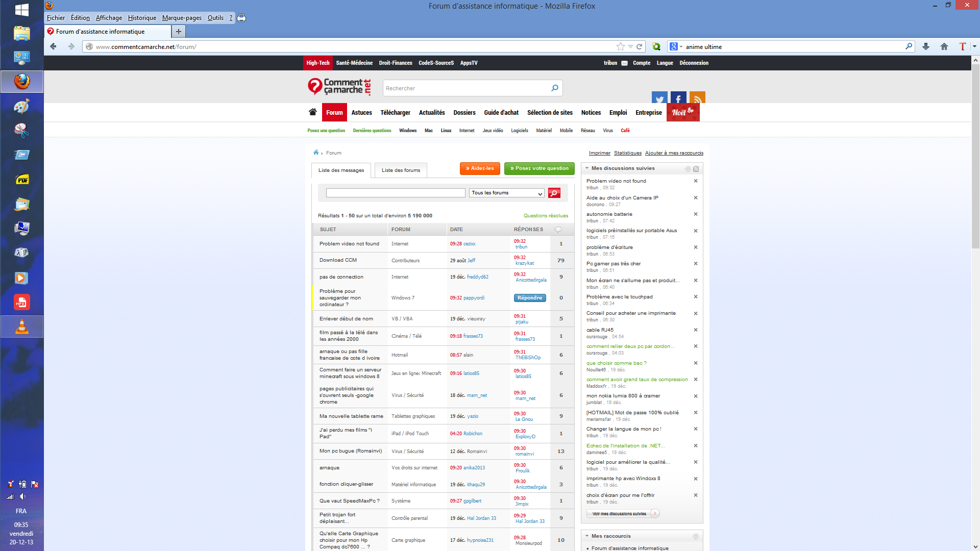Open the Twitter share icon
The image size is (980, 551).
click(659, 98)
